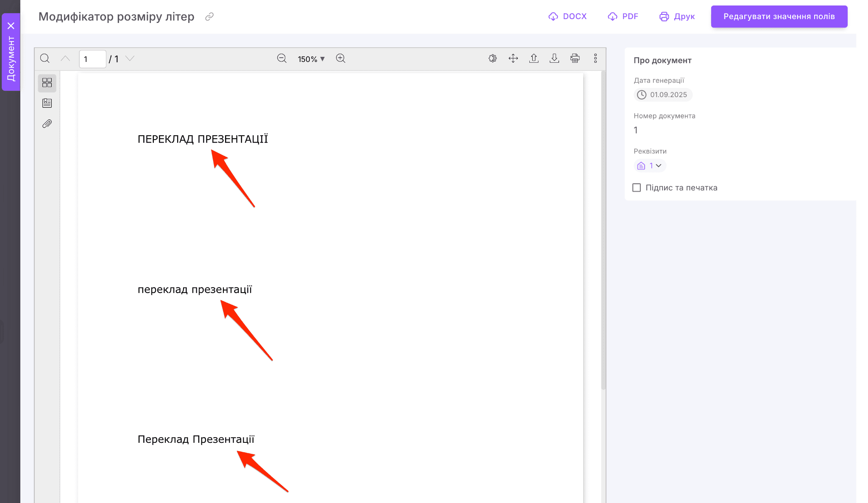
Task: Open the 150% zoom level dropdown
Action: pyautogui.click(x=311, y=59)
